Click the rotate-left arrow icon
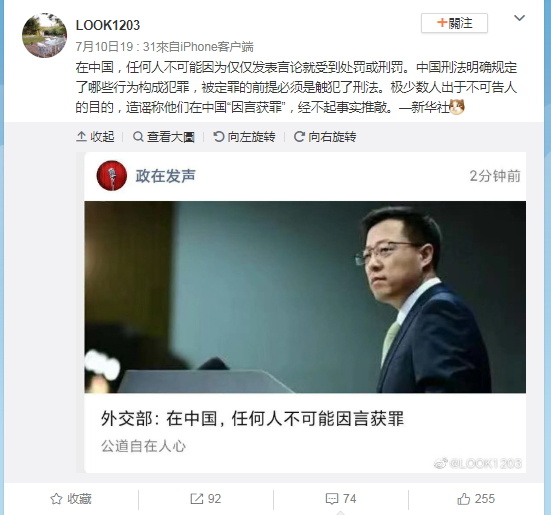This screenshot has height=515, width=551. pyautogui.click(x=219, y=136)
